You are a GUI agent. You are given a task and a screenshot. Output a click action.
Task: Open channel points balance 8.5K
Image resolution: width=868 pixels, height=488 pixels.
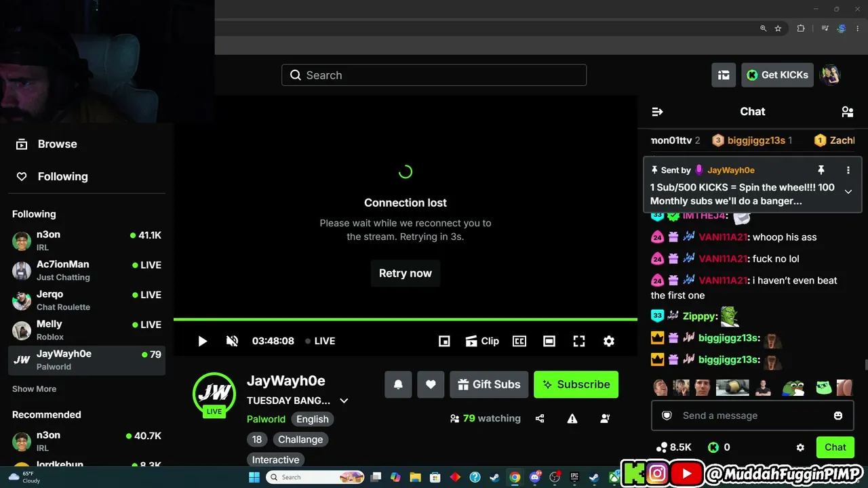(674, 447)
